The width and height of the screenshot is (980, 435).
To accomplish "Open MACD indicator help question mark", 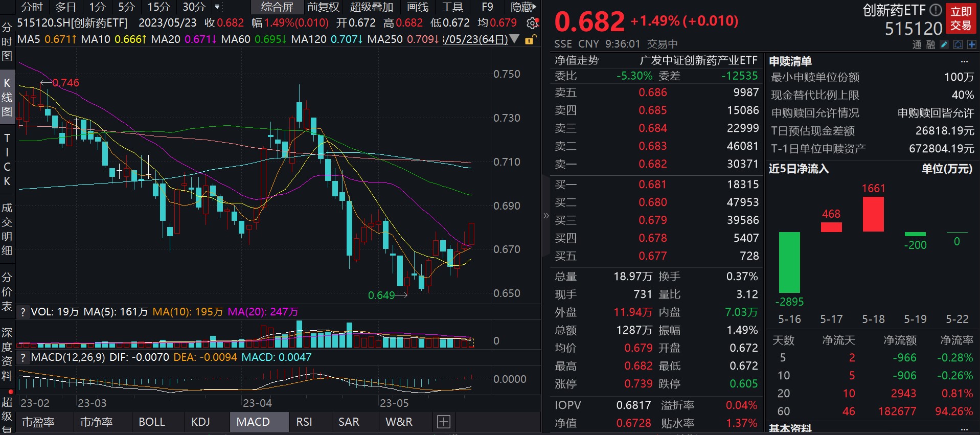I will point(23,357).
